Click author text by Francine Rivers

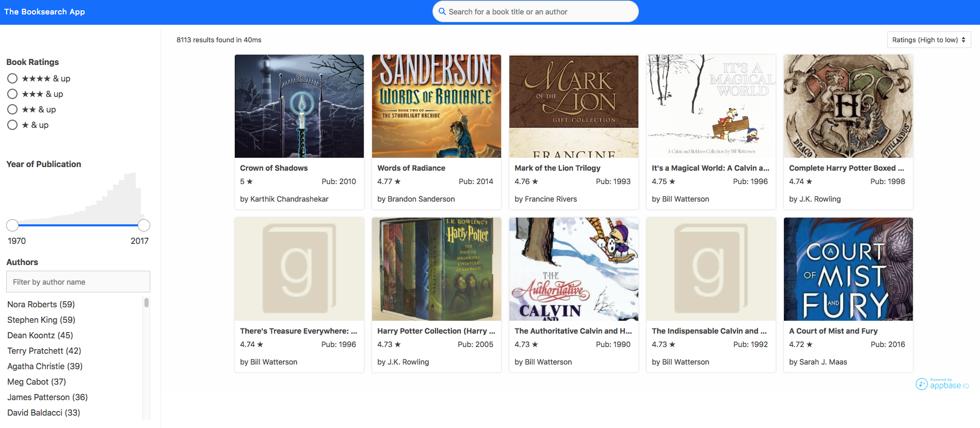[x=546, y=199]
